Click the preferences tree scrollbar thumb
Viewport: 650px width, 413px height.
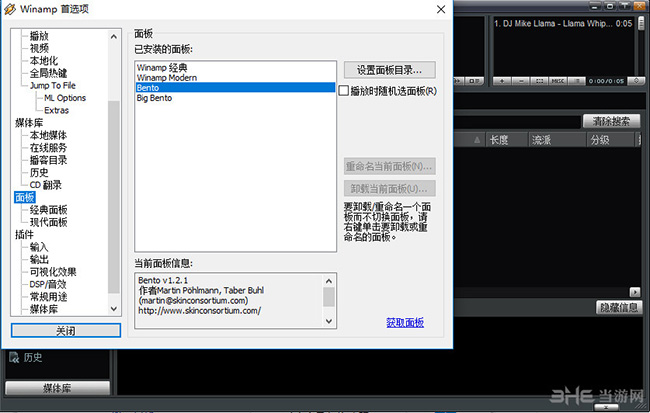[x=114, y=197]
